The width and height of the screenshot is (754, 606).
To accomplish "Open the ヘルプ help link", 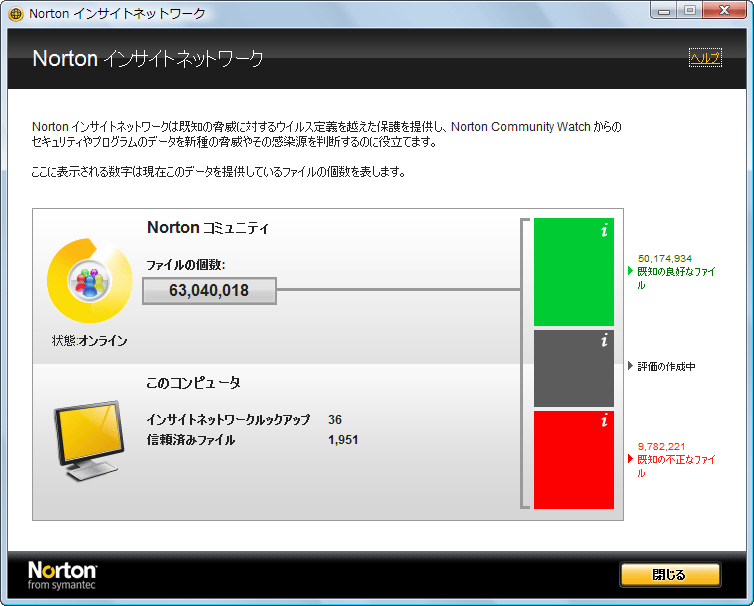I will (x=705, y=58).
